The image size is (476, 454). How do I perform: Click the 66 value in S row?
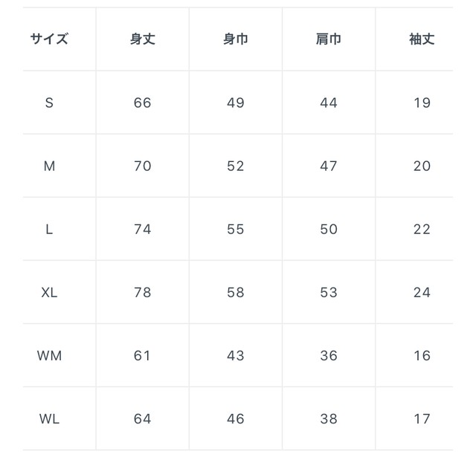click(x=142, y=103)
